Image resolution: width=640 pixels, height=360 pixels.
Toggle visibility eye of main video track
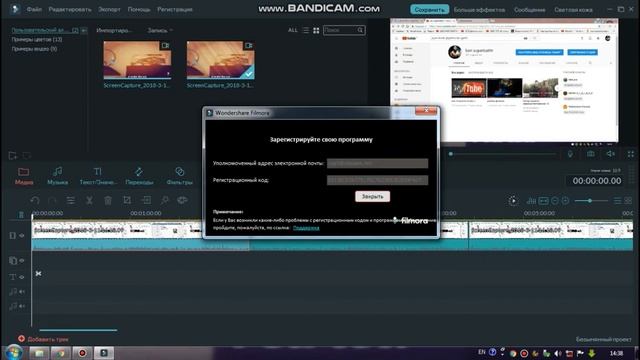point(22,236)
